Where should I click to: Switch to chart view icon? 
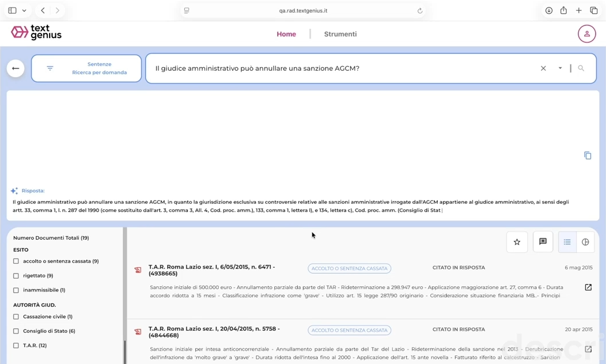tap(585, 242)
